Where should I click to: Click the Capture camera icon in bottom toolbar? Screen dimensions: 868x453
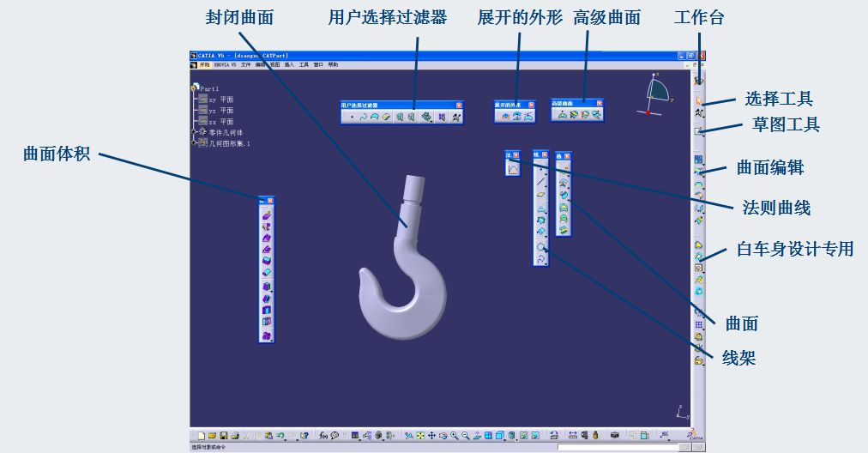click(614, 435)
